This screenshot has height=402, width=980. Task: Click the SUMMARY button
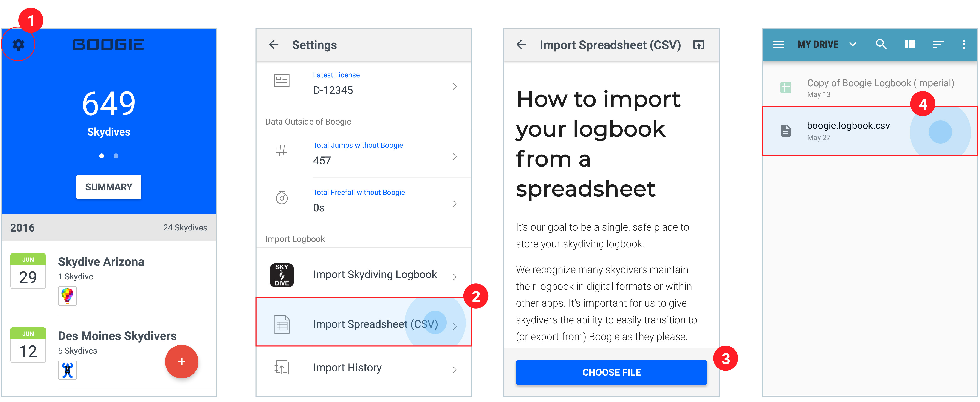(109, 187)
